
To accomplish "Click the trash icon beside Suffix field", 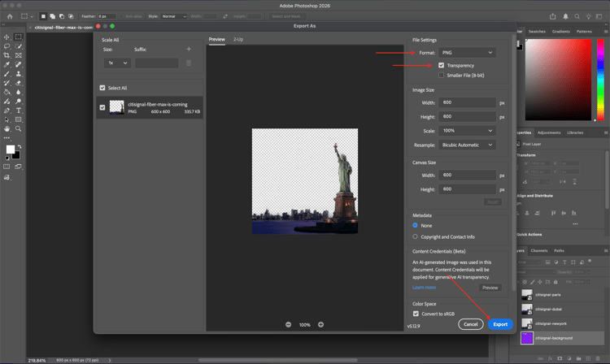I will 189,63.
